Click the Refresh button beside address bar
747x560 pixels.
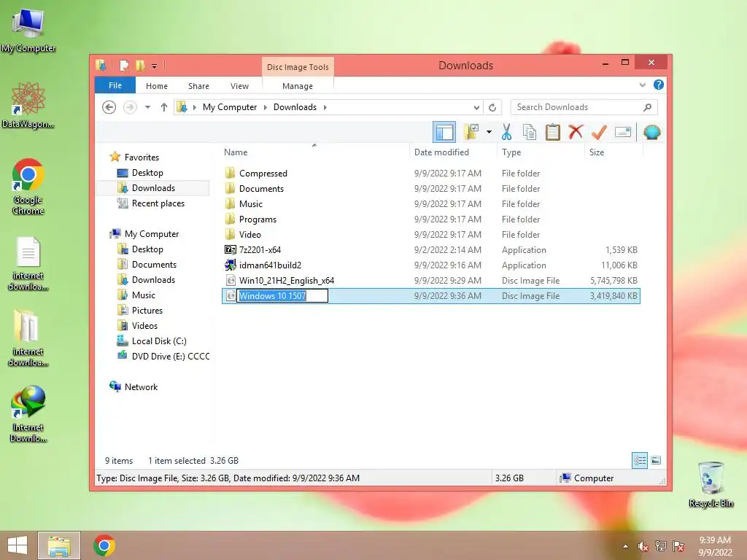[492, 107]
